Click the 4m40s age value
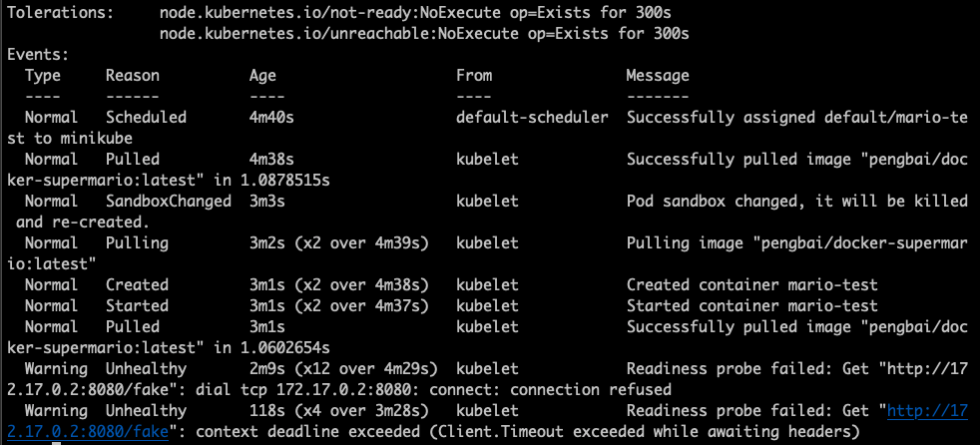This screenshot has height=445, width=980. (x=271, y=118)
